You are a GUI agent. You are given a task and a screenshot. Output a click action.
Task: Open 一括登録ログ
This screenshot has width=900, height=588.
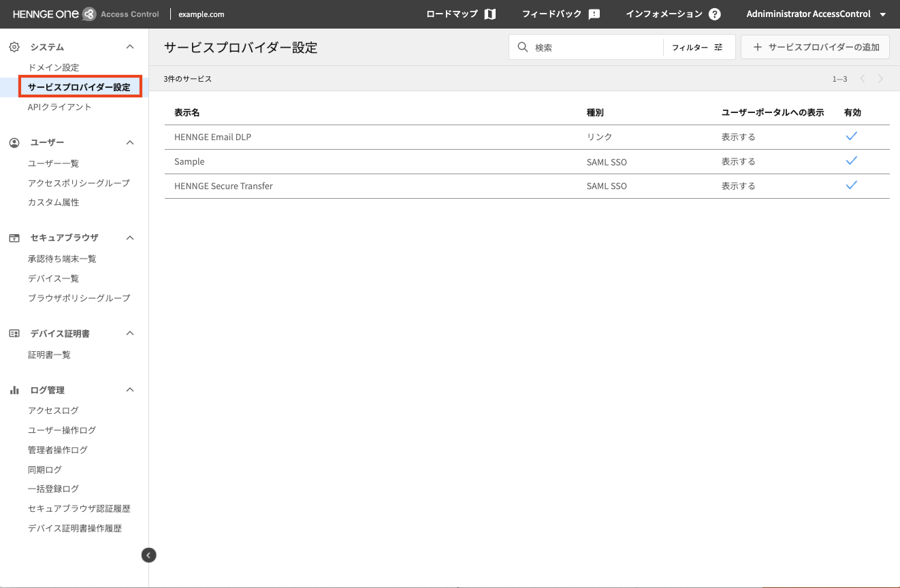click(x=53, y=489)
